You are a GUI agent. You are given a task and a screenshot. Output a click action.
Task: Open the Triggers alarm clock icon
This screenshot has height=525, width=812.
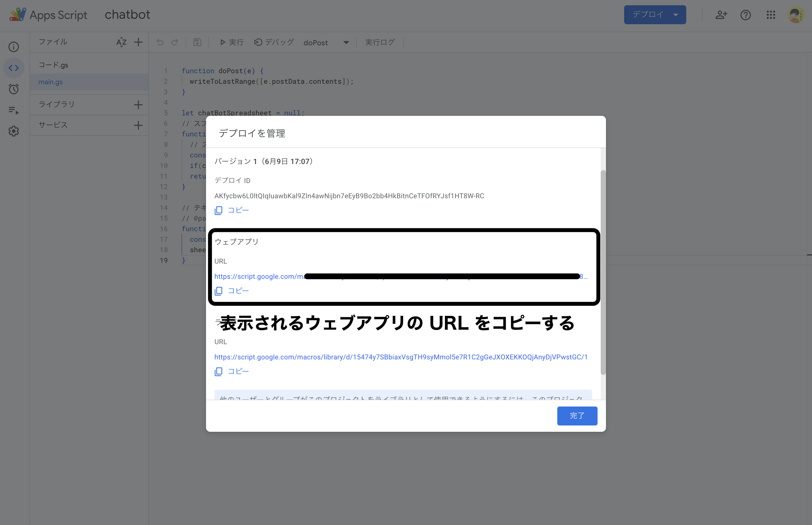pos(14,89)
